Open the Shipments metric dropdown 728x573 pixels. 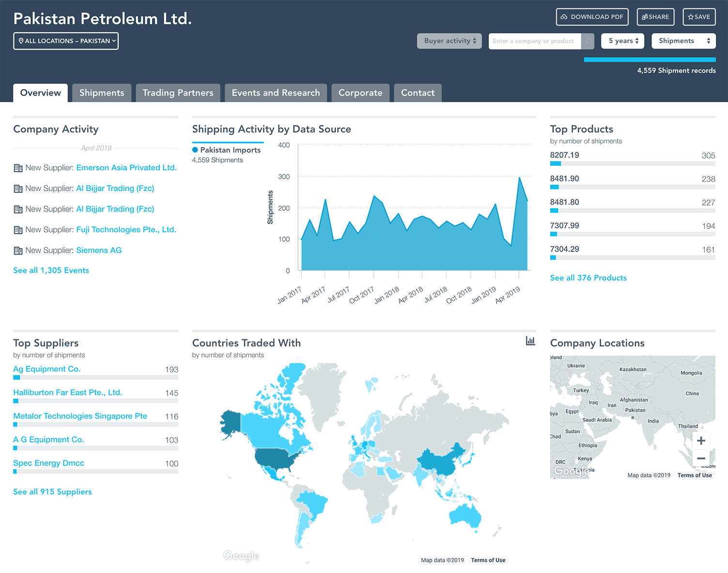pyautogui.click(x=683, y=41)
